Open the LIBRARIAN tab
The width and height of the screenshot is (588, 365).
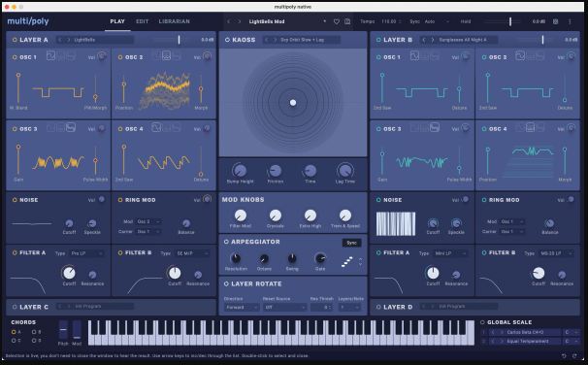[x=175, y=21]
